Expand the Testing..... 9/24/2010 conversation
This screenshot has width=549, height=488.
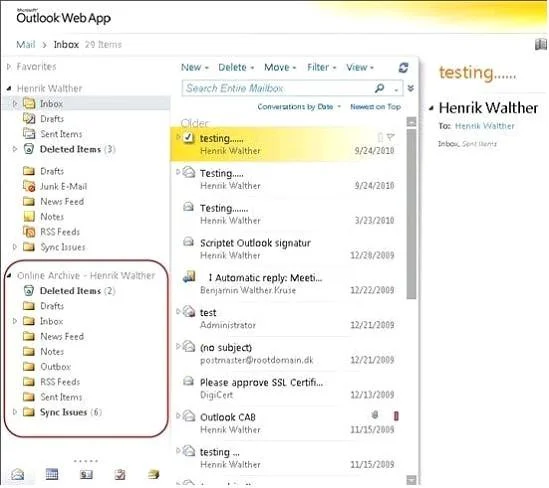tap(178, 172)
